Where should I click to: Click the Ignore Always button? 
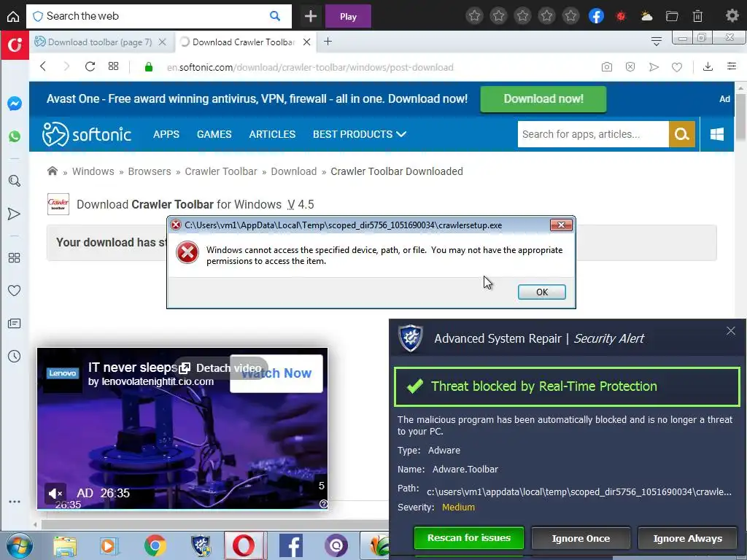coord(687,539)
